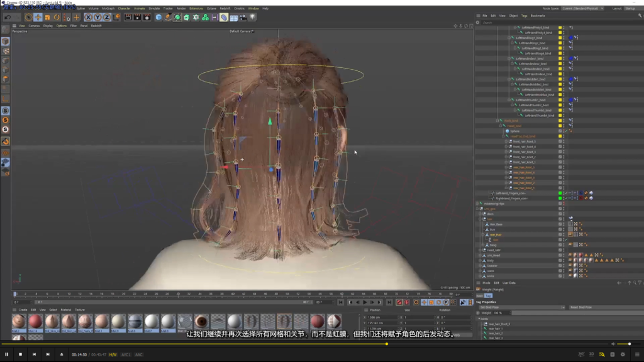Open the Character menu
The width and height of the screenshot is (644, 362).
coord(125,8)
